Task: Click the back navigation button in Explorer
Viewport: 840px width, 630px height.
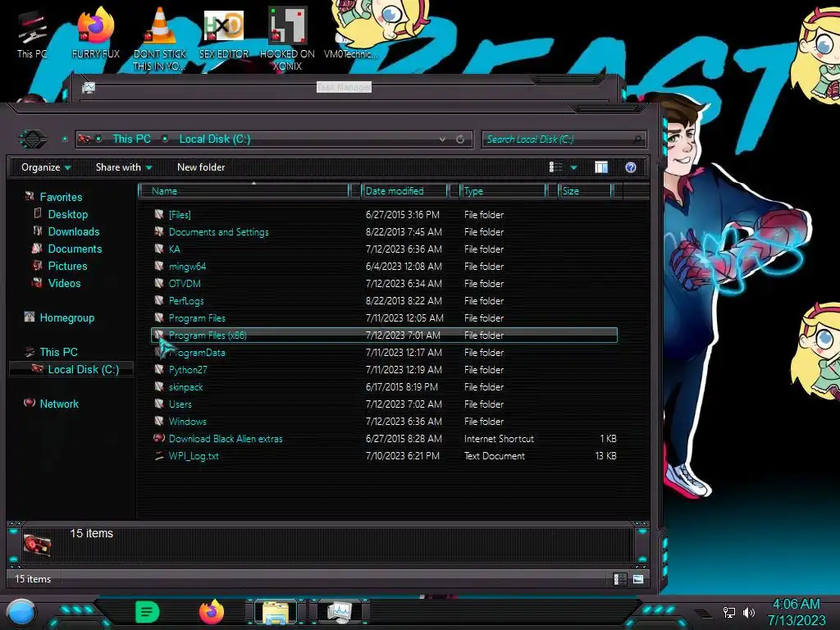Action: (x=33, y=139)
